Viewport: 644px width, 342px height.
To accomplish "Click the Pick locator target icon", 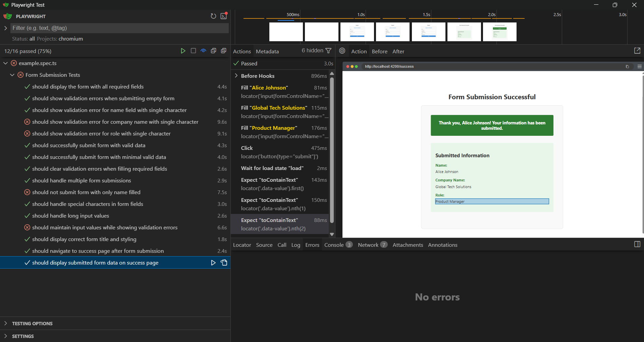I will 342,51.
